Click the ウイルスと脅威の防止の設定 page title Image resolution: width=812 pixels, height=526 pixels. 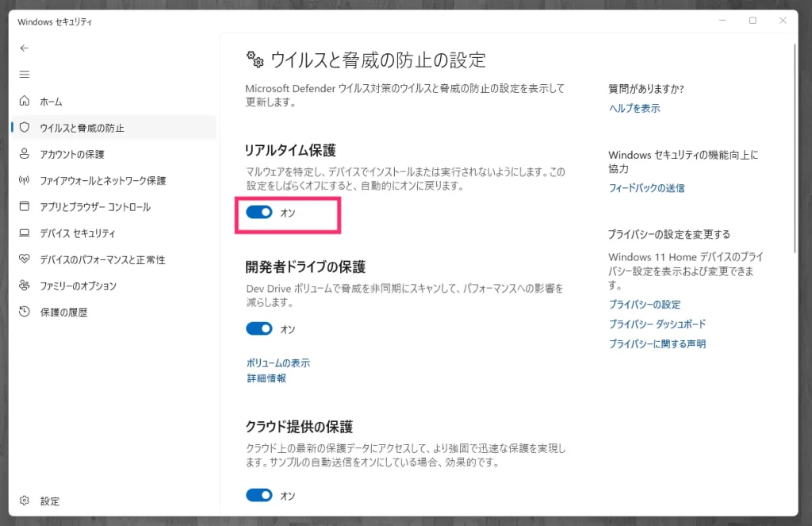[378, 60]
